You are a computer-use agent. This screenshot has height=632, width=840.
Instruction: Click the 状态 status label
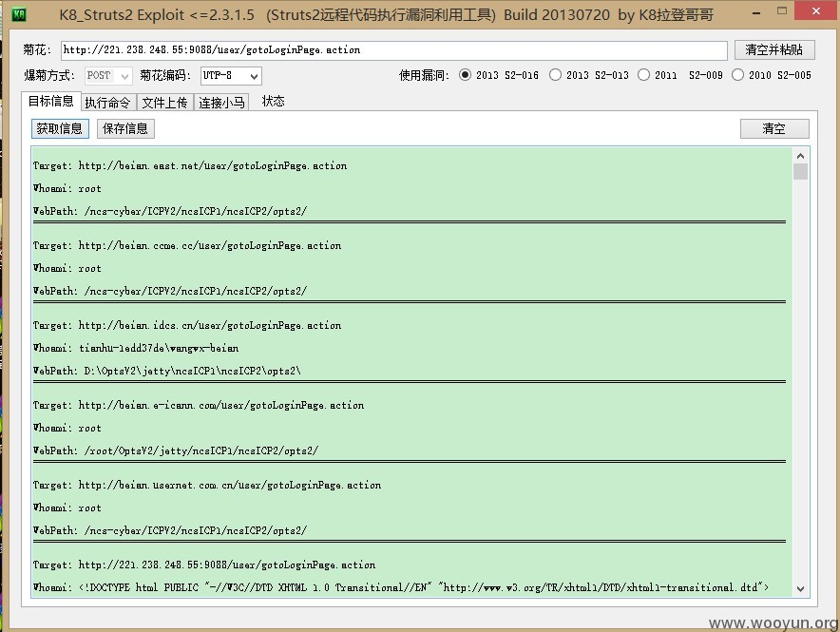273,102
